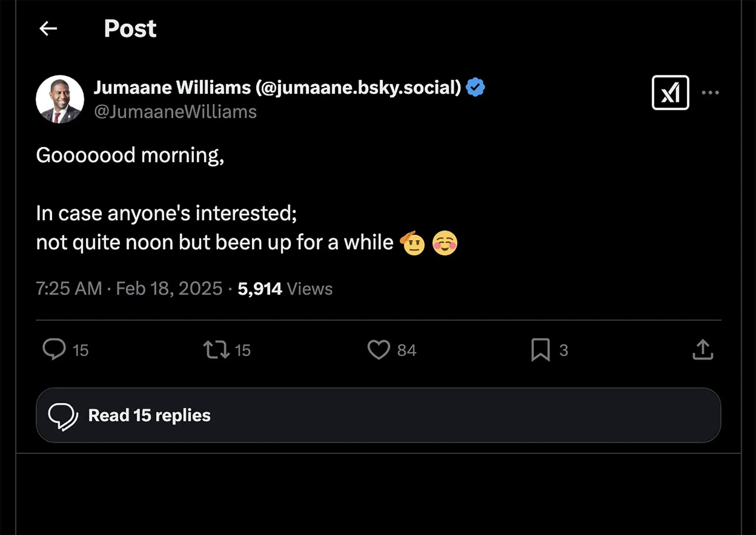The image size is (756, 535).
Task: Open Grok xAI explain icon
Action: (670, 93)
